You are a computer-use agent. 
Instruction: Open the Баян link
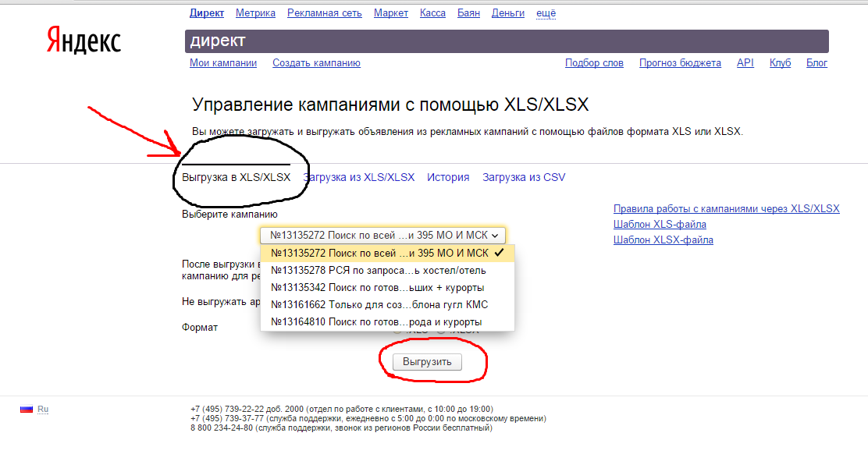tap(468, 12)
